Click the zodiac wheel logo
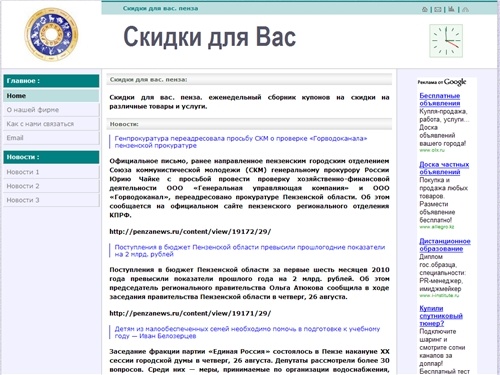The width and height of the screenshot is (500, 375). pyautogui.click(x=51, y=35)
